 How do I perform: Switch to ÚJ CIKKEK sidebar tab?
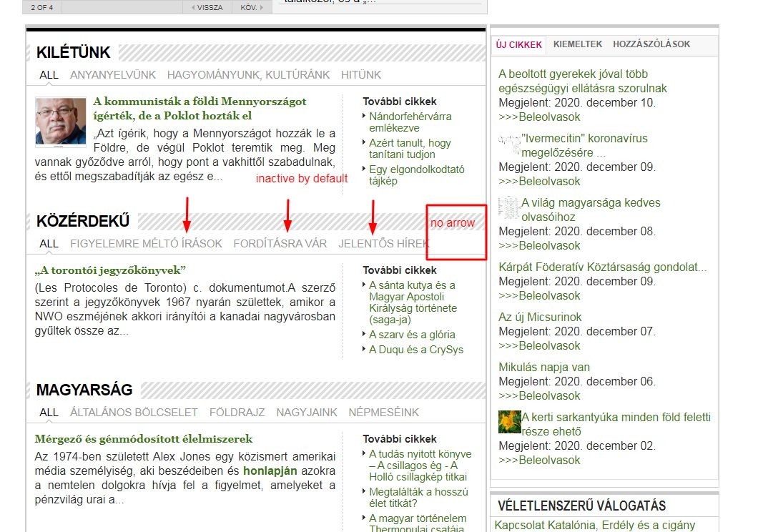coord(518,45)
